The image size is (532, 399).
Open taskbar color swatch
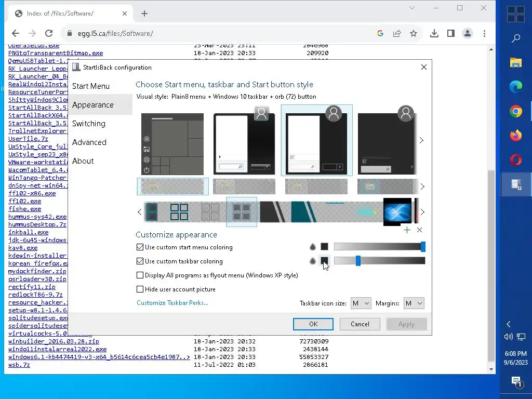tap(325, 261)
